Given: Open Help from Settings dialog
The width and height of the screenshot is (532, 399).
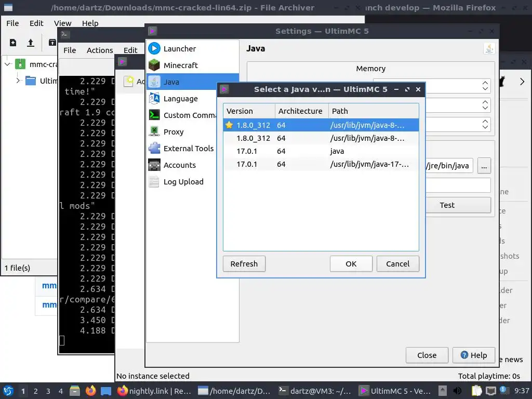Looking at the screenshot, I should [x=474, y=355].
